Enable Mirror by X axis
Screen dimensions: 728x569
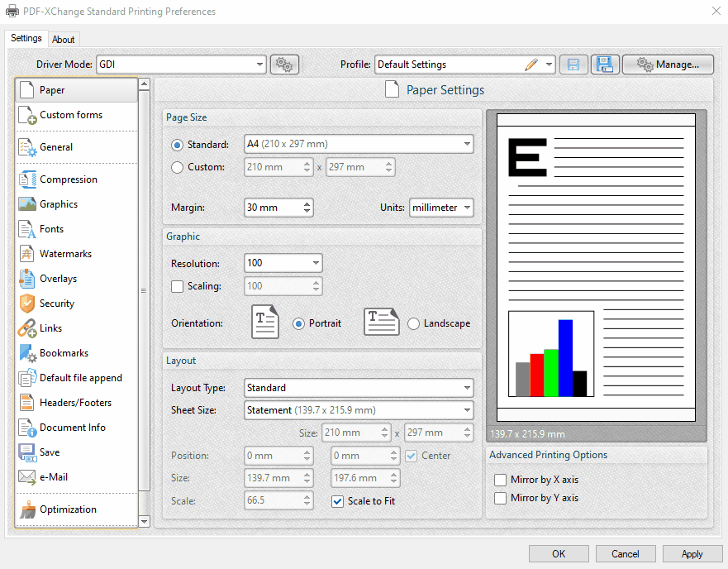pyautogui.click(x=500, y=479)
